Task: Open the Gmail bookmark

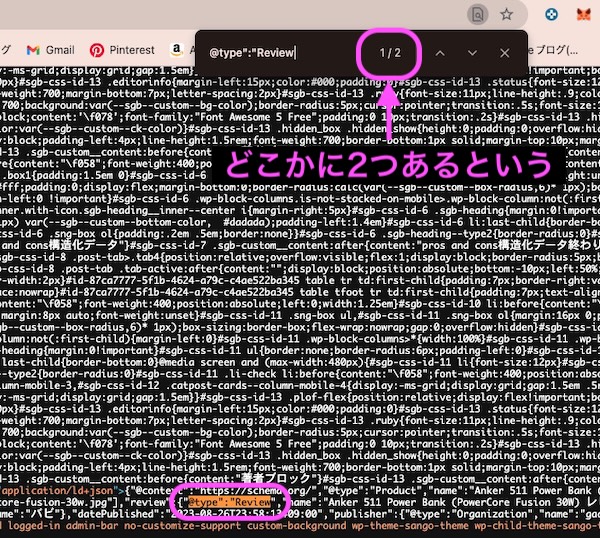Action: coord(51,50)
